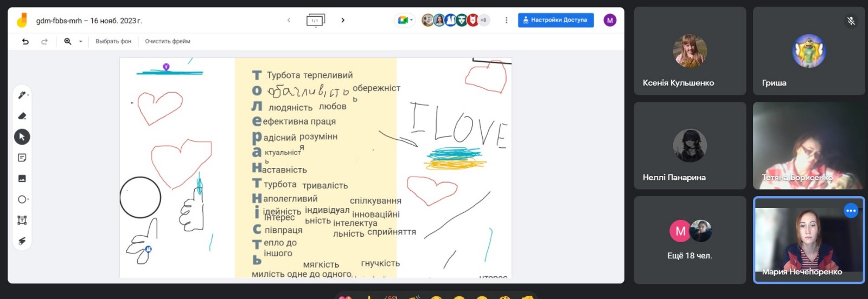Open the 'Настройки Доступа' sharing settings
This screenshot has height=299, width=868.
point(556,20)
